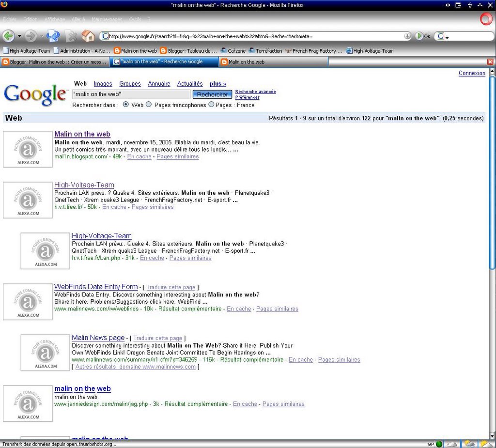
Task: Click the red throbber ring icon
Action: point(486,19)
